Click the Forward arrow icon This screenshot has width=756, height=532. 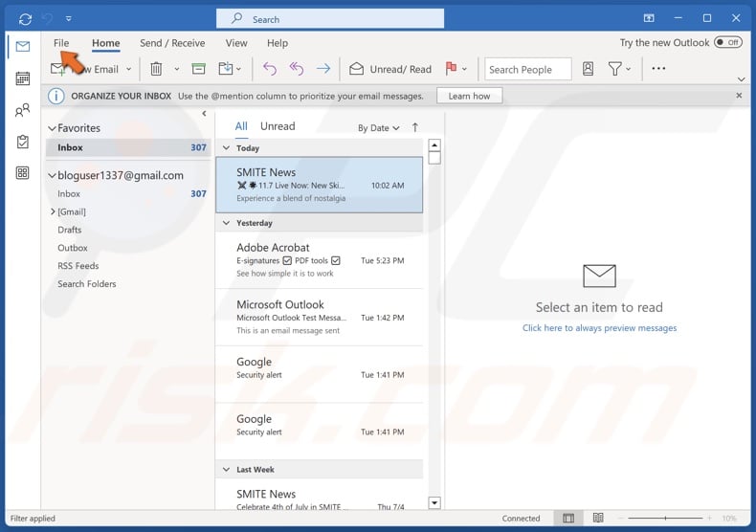tap(323, 69)
